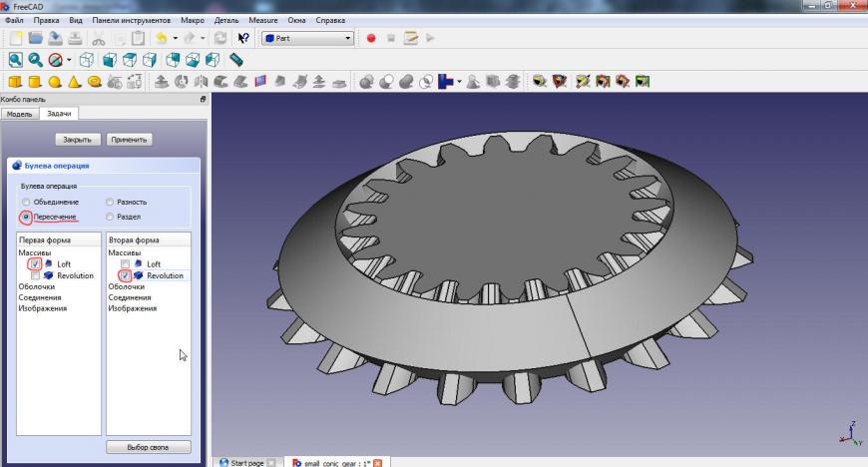868x467 pixels.
Task: Switch to the Модель tab
Action: 20,114
